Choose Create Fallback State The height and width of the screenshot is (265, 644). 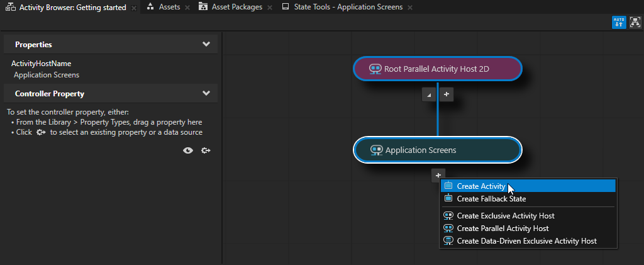tap(528, 199)
